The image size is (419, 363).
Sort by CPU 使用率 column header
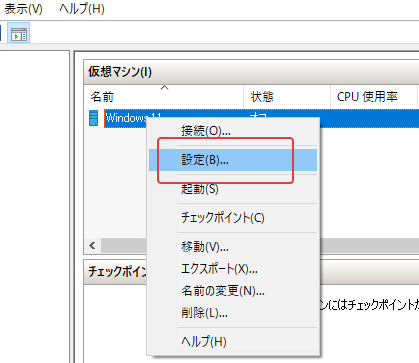coord(374,97)
